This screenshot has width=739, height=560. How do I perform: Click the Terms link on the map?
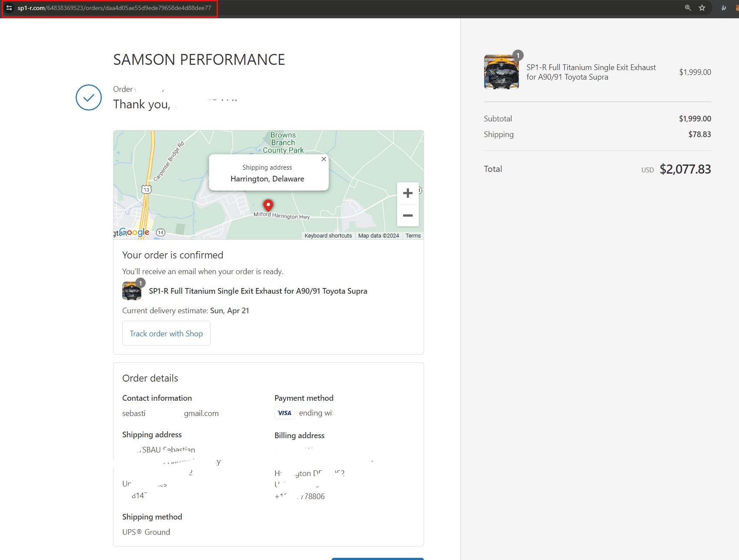(x=413, y=236)
